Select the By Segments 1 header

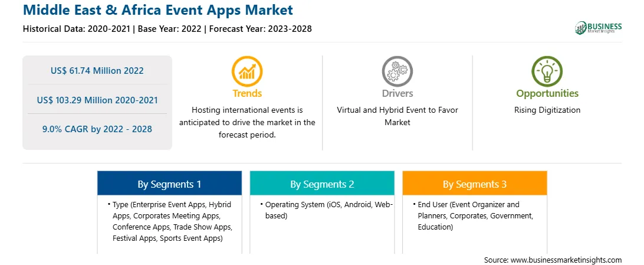pyautogui.click(x=169, y=183)
